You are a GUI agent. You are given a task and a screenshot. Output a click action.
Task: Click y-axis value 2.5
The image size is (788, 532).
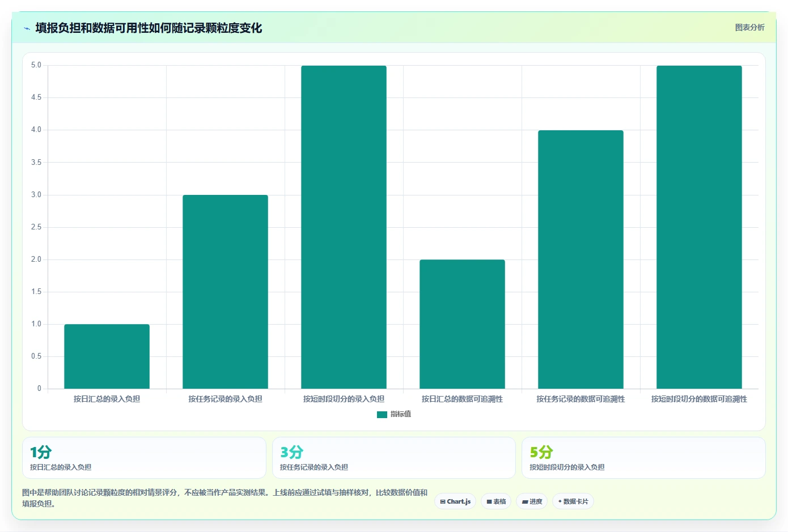coord(36,227)
